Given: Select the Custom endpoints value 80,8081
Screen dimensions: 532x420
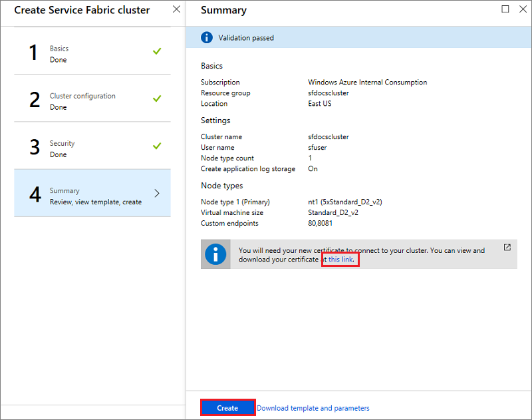Looking at the screenshot, I should pos(321,223).
